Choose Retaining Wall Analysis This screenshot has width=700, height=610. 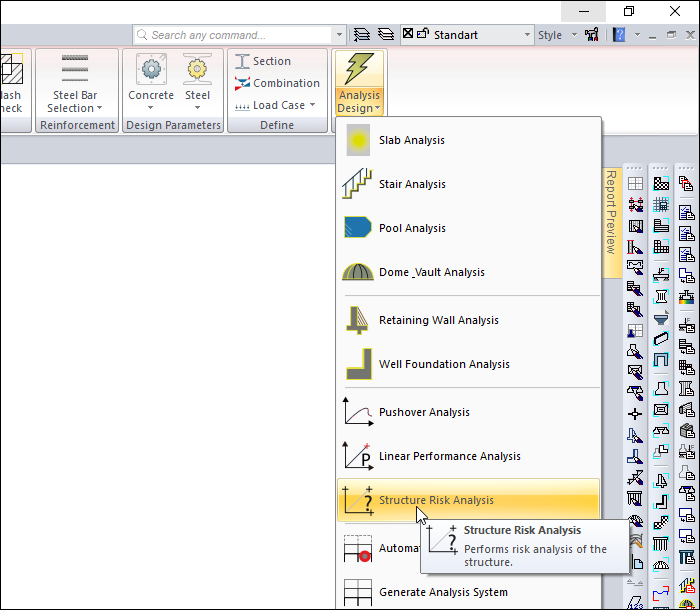pos(468,320)
